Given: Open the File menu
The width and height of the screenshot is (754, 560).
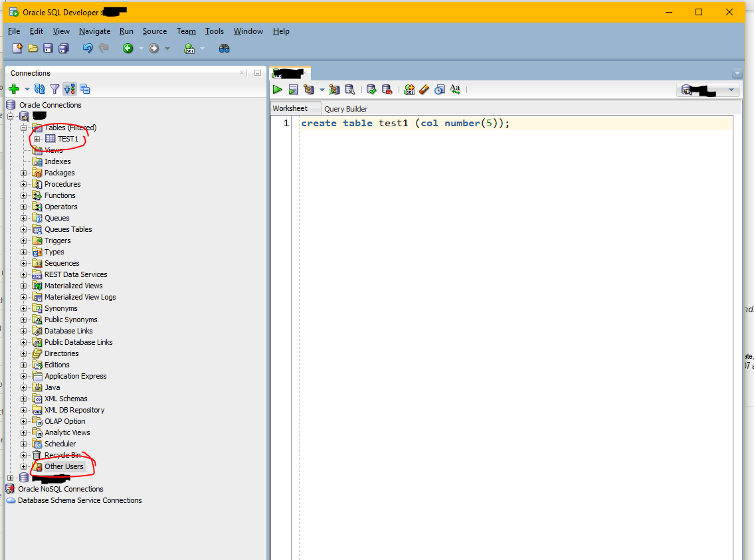Looking at the screenshot, I should coord(14,31).
